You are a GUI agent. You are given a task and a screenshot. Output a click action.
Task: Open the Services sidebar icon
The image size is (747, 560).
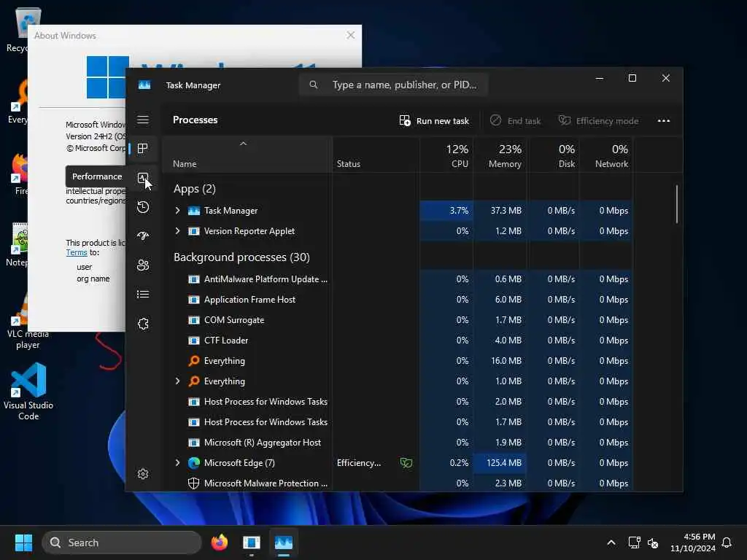click(x=143, y=324)
